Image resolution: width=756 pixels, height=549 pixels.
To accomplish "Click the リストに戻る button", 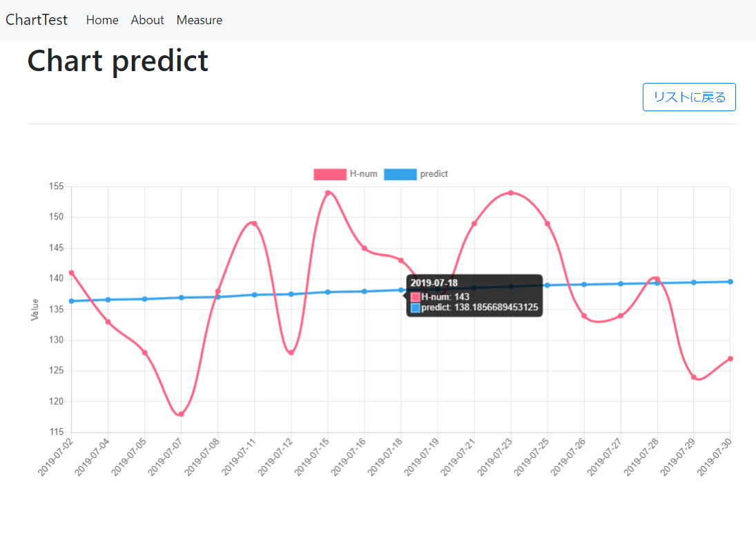I will pyautogui.click(x=688, y=97).
